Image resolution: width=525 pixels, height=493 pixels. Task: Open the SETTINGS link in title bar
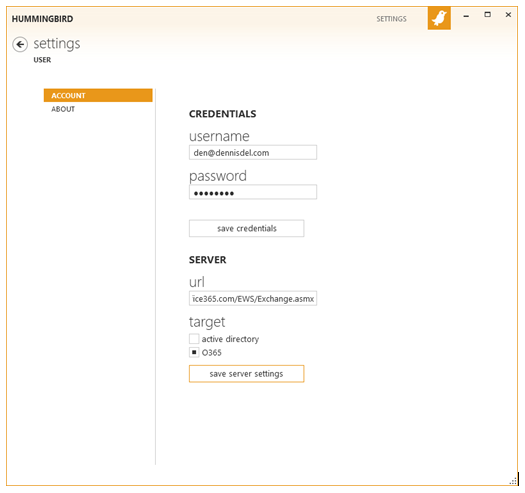(391, 19)
